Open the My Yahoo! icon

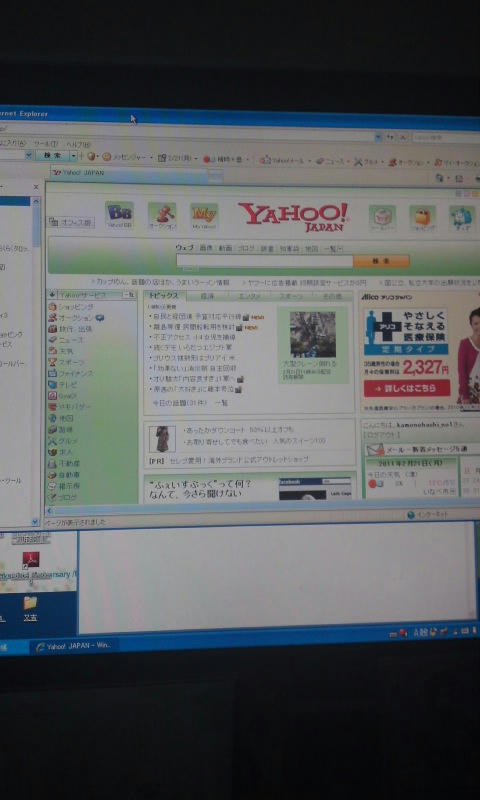click(204, 216)
